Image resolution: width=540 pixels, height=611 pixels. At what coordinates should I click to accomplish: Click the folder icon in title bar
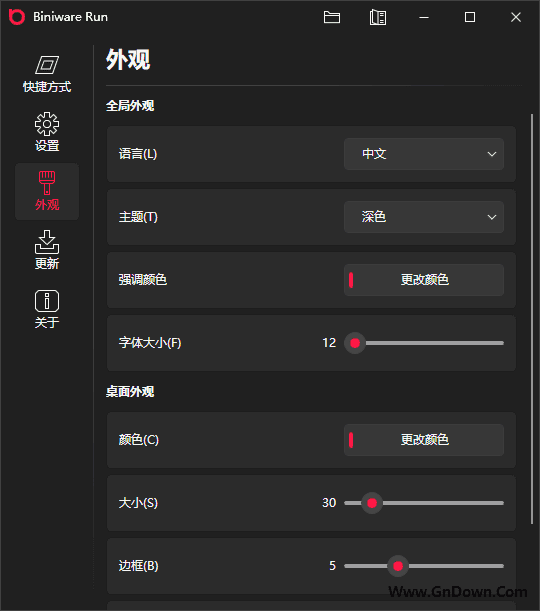(332, 17)
